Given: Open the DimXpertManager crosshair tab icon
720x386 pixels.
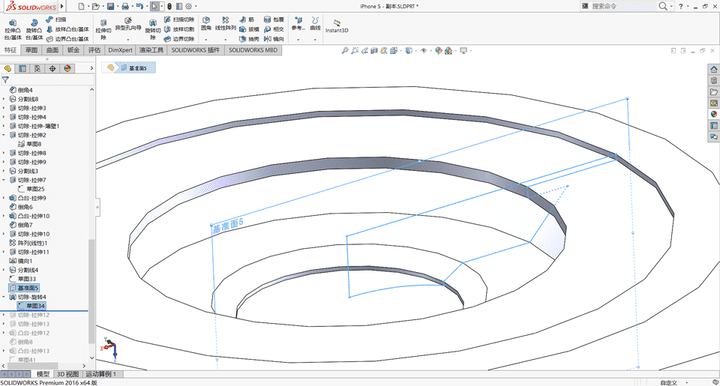Looking at the screenshot, I should pos(52,68).
